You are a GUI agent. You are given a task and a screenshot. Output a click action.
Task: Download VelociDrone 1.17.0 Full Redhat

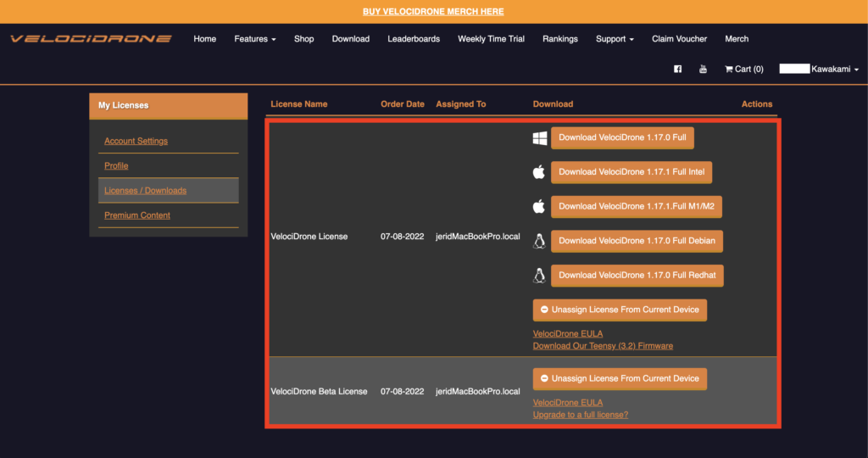[637, 276]
